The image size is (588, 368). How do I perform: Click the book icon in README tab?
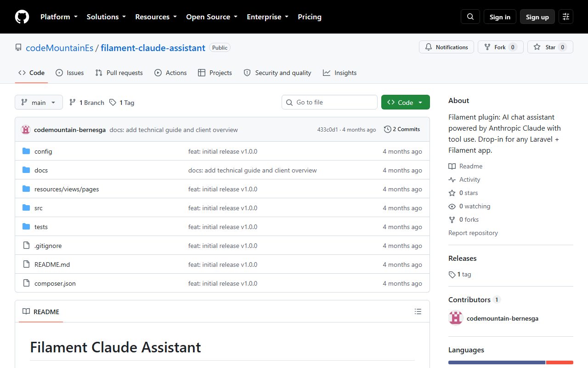pyautogui.click(x=26, y=311)
